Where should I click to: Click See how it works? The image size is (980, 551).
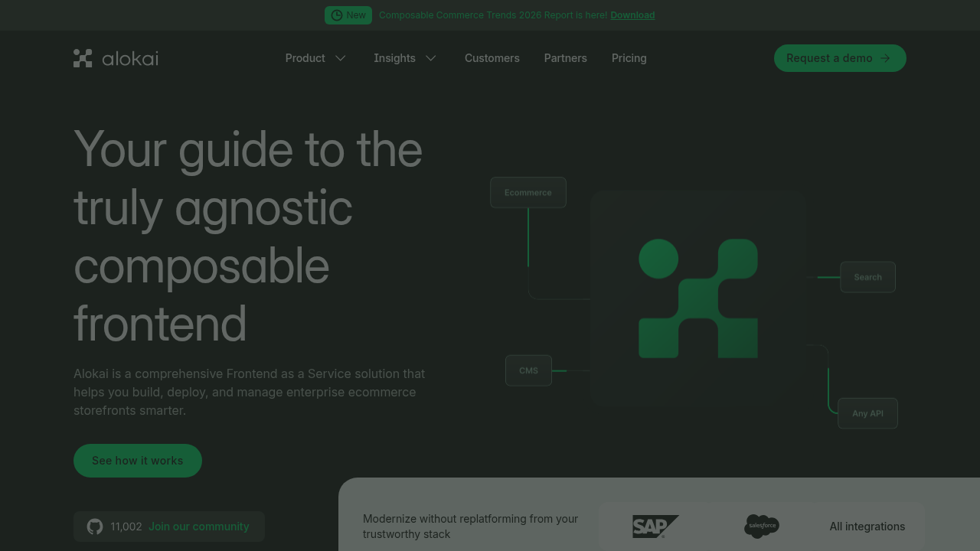137,461
